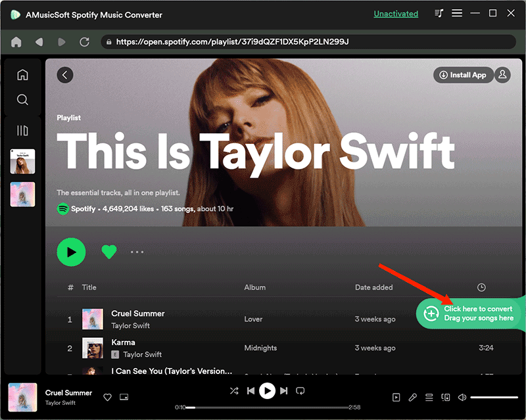Sort by Album column header
The width and height of the screenshot is (526, 420).
pos(255,287)
